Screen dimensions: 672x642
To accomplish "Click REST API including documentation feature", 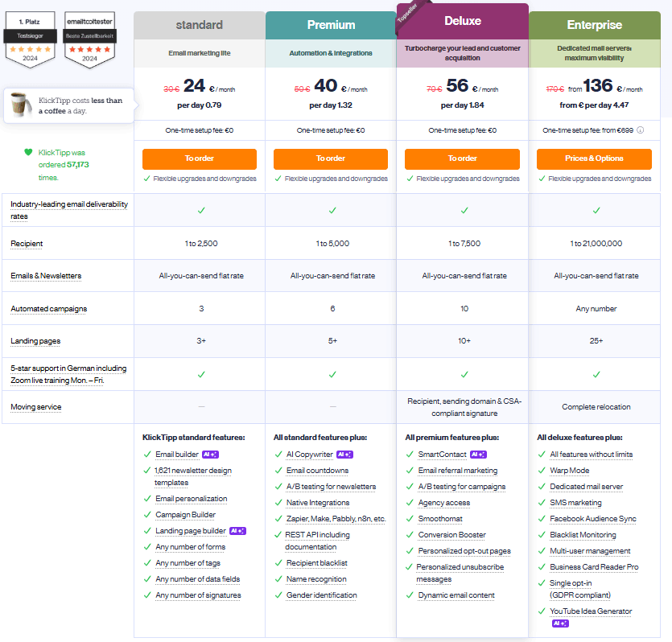I will (318, 541).
